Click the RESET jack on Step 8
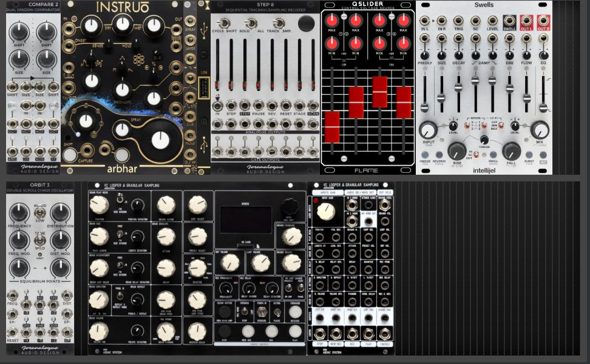The image size is (590, 364). coord(286,106)
